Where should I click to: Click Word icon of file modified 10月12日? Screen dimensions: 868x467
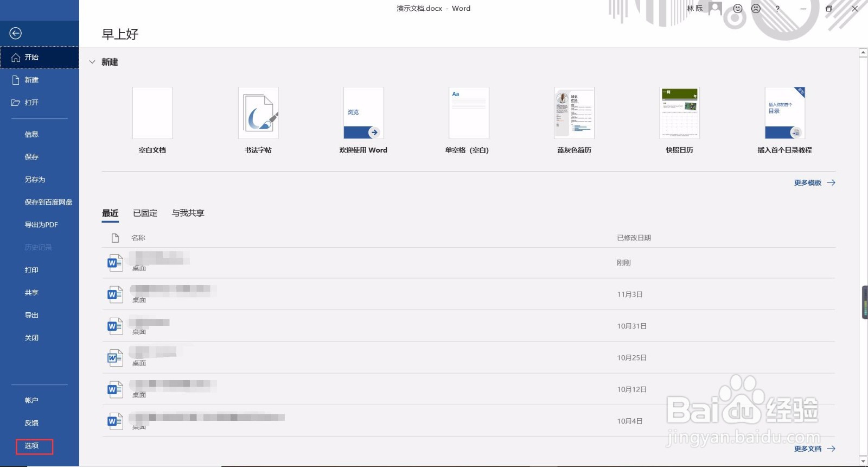pos(115,389)
